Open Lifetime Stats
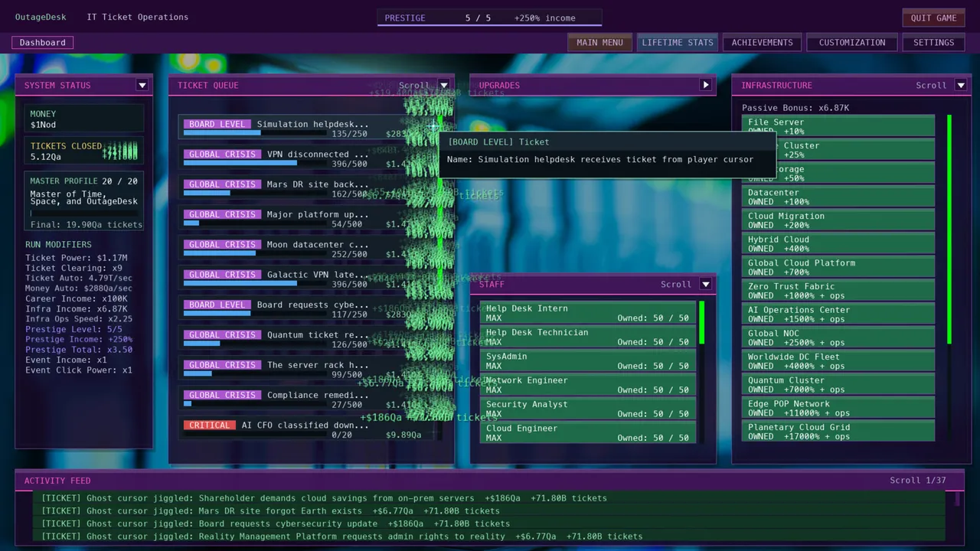 [x=678, y=43]
